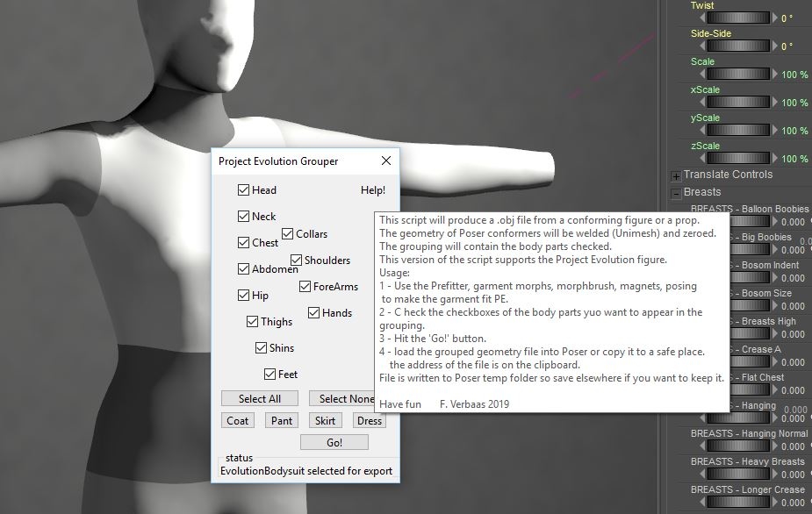
Task: Collapse the Breasts parameter group
Action: click(x=676, y=194)
